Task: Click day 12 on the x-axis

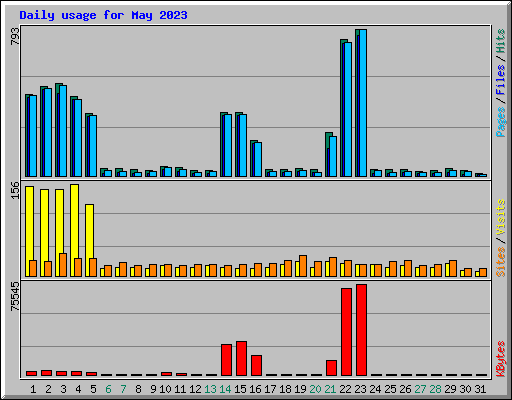Action: [x=195, y=389]
